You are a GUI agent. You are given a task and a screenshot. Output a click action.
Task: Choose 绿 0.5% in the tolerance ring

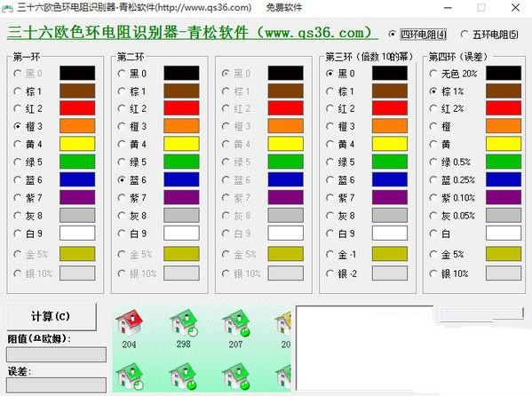click(450, 162)
